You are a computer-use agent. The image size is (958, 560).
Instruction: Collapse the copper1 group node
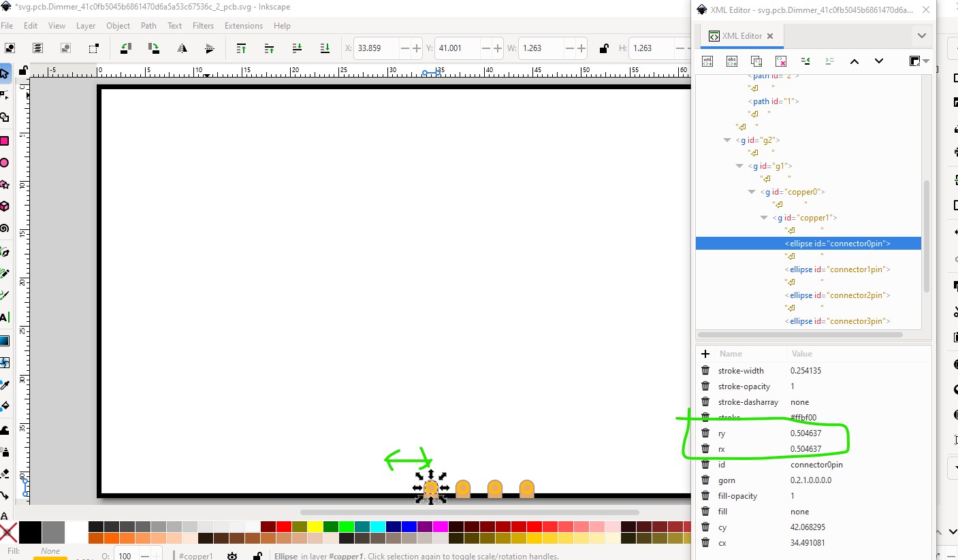(x=765, y=218)
